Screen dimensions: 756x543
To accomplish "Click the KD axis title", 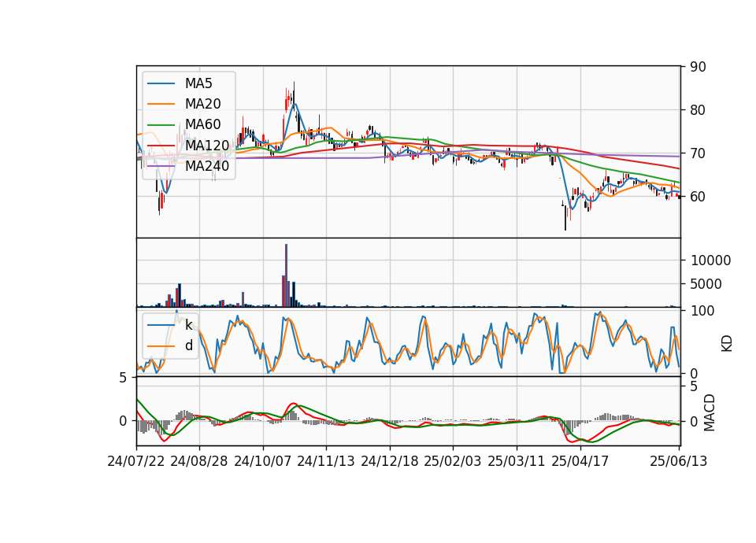I will [x=727, y=344].
